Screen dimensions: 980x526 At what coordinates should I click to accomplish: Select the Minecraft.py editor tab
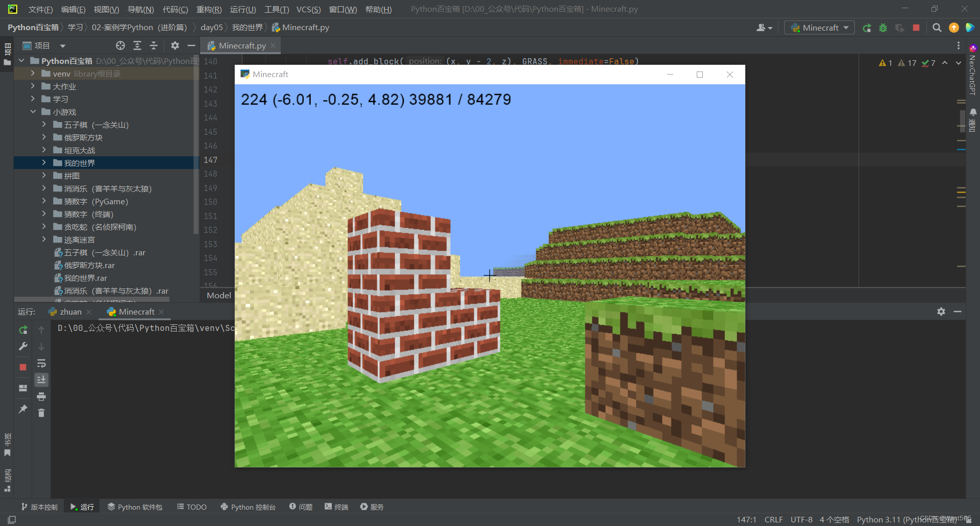242,45
